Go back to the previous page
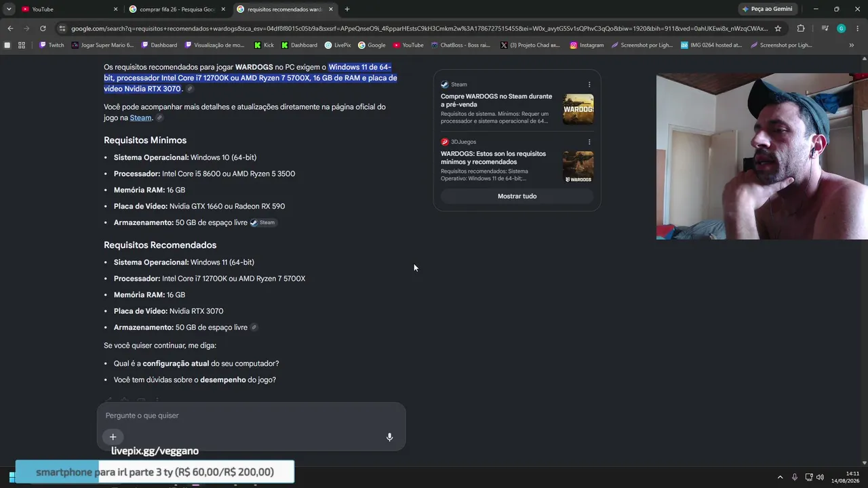The height and width of the screenshot is (488, 868). [x=10, y=28]
